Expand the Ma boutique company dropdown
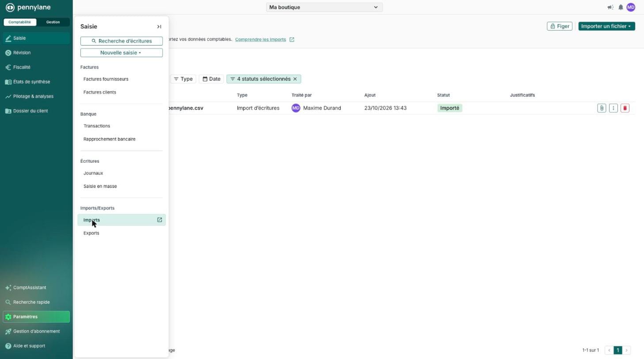644x359 pixels. (x=324, y=7)
